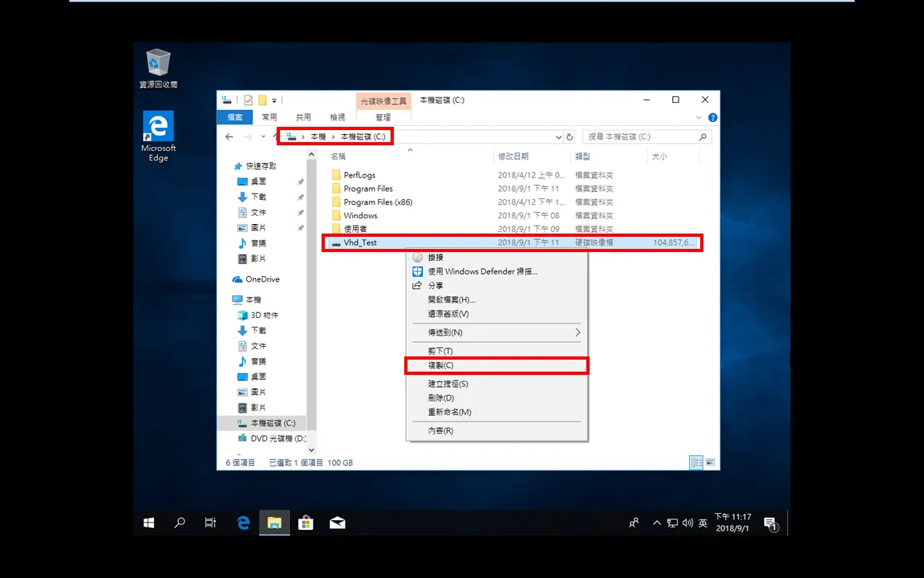Open the Action Center notification icon
The width and height of the screenshot is (924, 578).
coord(771,523)
